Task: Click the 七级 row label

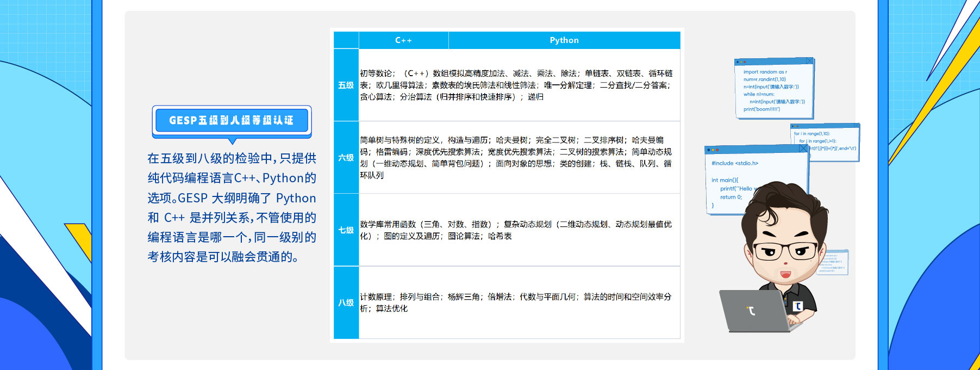Action: pyautogui.click(x=346, y=230)
